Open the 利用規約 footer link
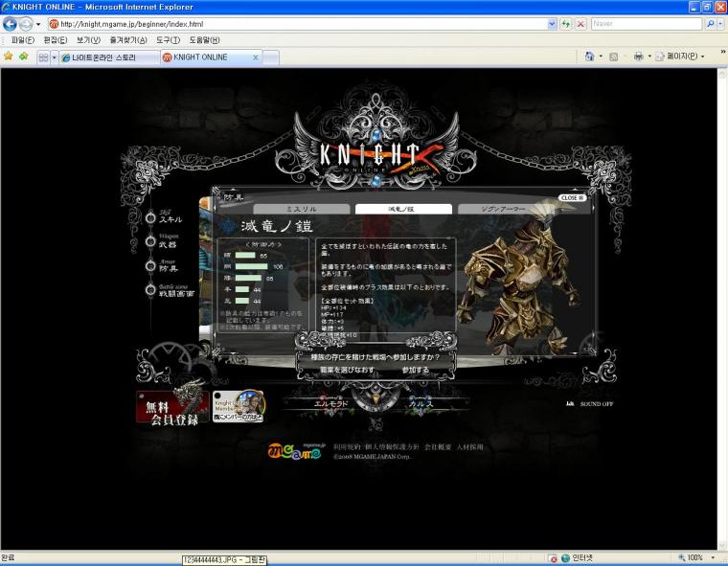 coord(347,447)
